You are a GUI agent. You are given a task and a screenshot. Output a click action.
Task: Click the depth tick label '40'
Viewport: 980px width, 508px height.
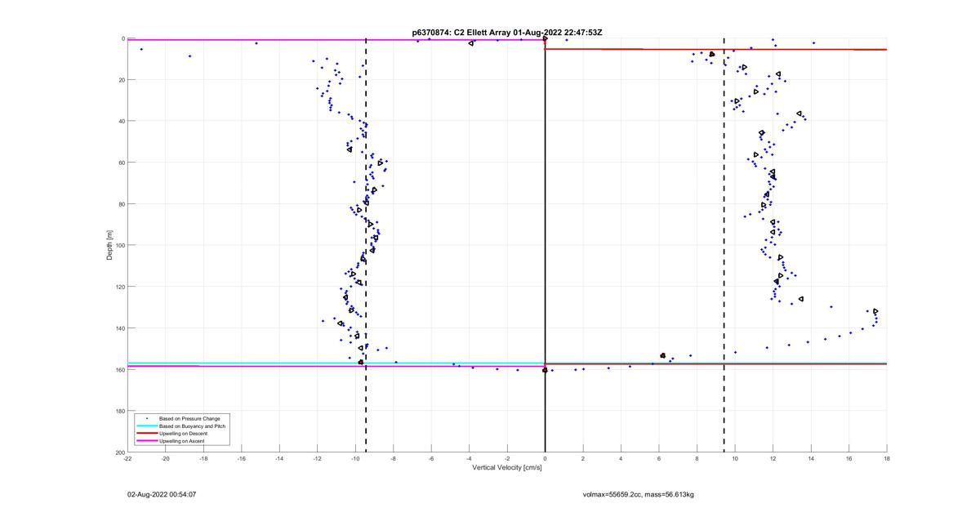tap(121, 121)
